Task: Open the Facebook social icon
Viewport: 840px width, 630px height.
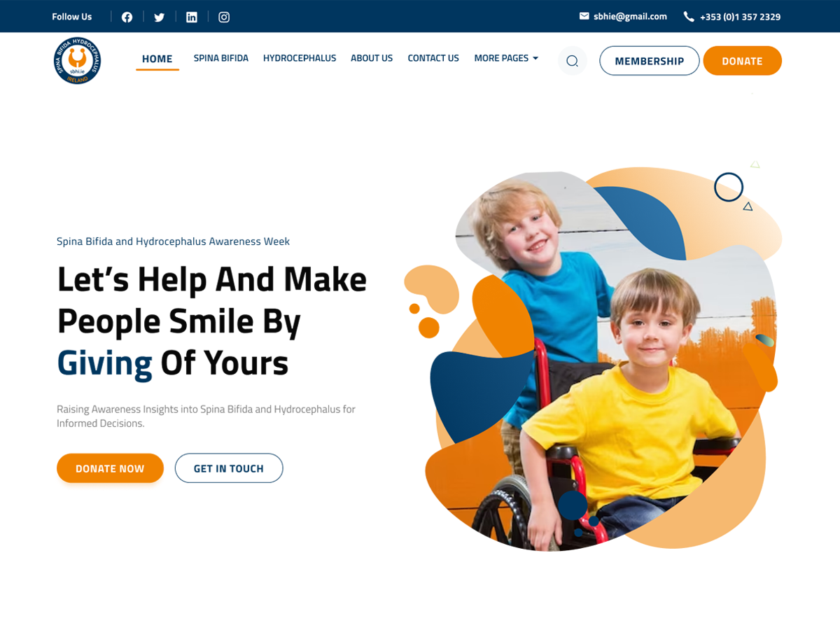Action: (127, 17)
